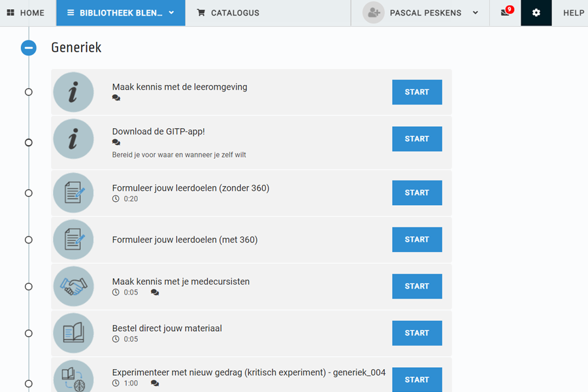Screen dimensions: 588x392
Task: Select timeline circle beside Formuleer jouw leerdoelen (met 360)
Action: (29, 240)
